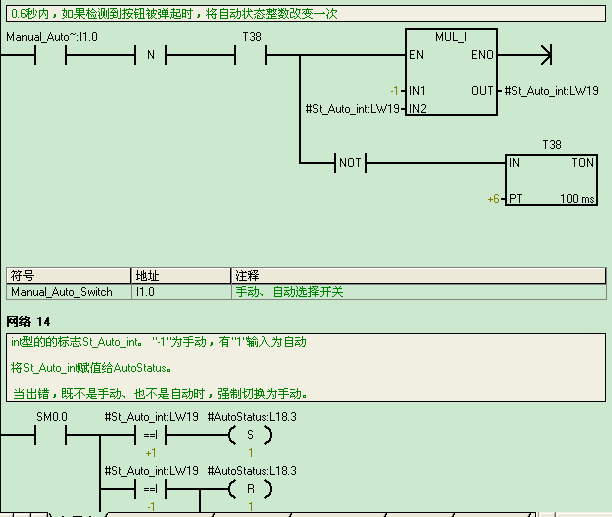Click #St_Auto_int:LW19 label above the -1 compare
The image size is (612, 517).
coord(151,471)
